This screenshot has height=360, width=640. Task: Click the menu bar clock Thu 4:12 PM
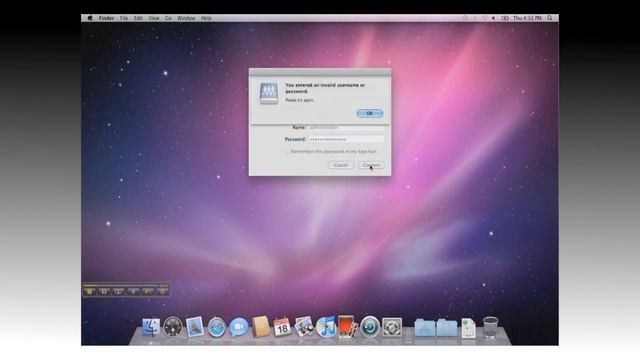click(527, 18)
